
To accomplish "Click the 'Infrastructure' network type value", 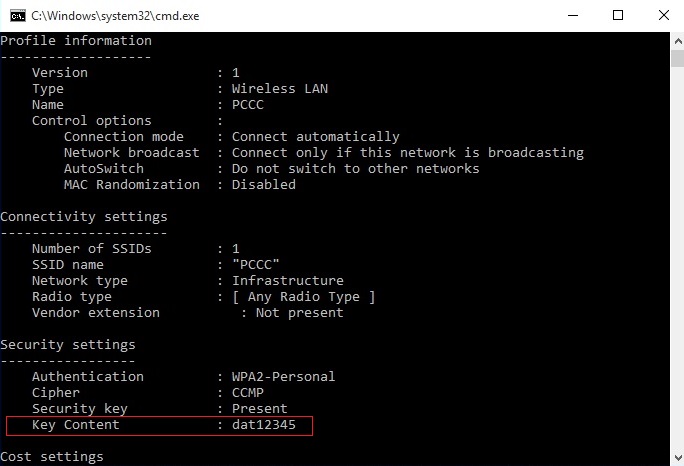I will point(287,281).
